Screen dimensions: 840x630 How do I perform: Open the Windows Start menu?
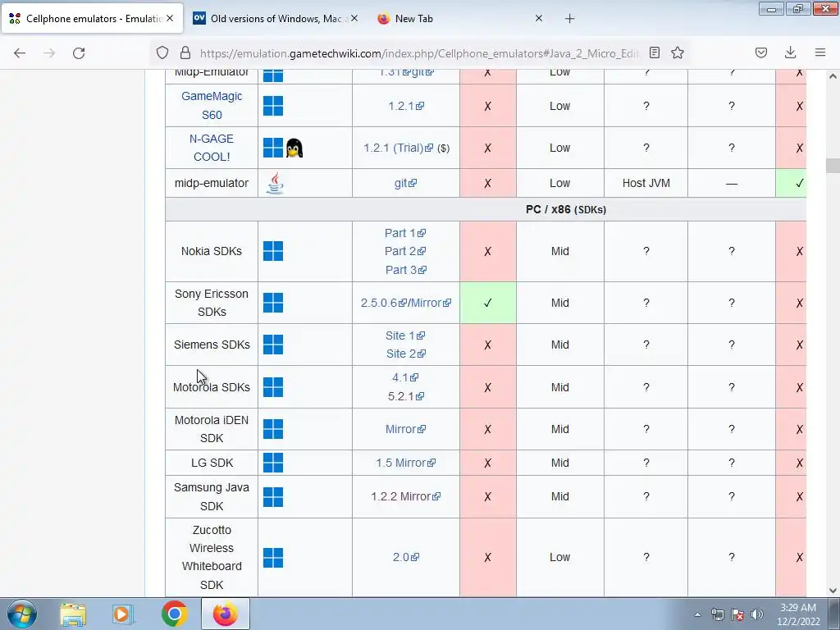(22, 614)
